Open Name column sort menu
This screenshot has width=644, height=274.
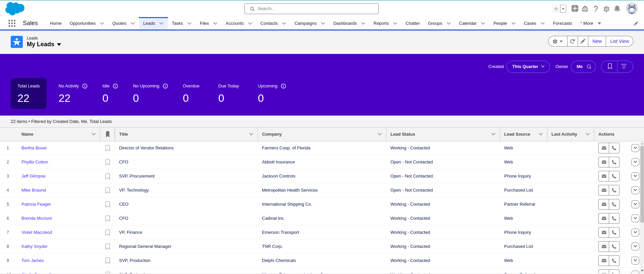coord(94,134)
